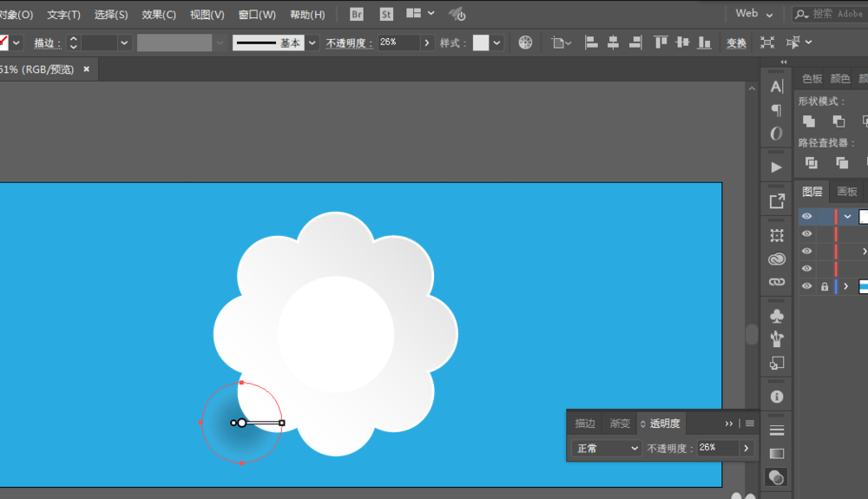Open the 对象(O) menu

[16, 15]
